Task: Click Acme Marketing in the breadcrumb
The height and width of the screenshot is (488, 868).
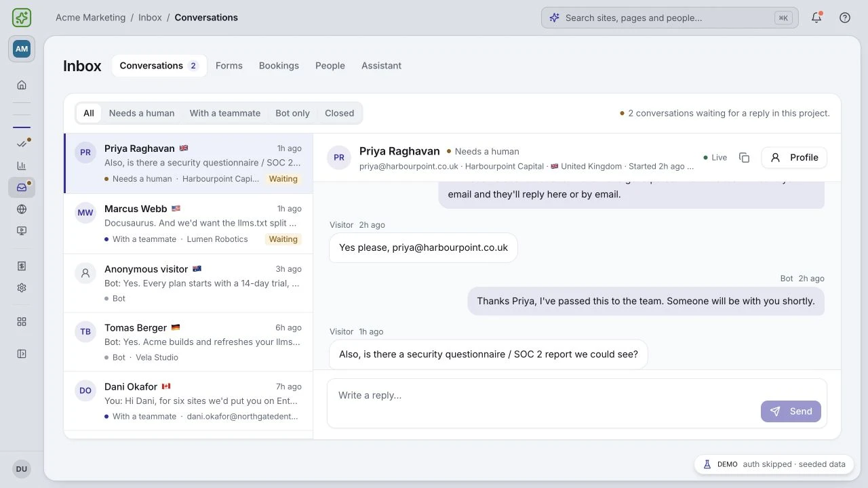Action: (90, 18)
